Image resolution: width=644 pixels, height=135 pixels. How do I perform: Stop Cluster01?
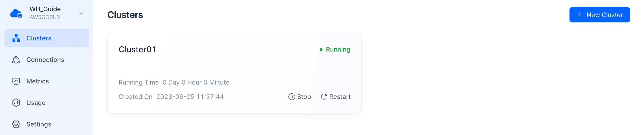click(x=299, y=97)
